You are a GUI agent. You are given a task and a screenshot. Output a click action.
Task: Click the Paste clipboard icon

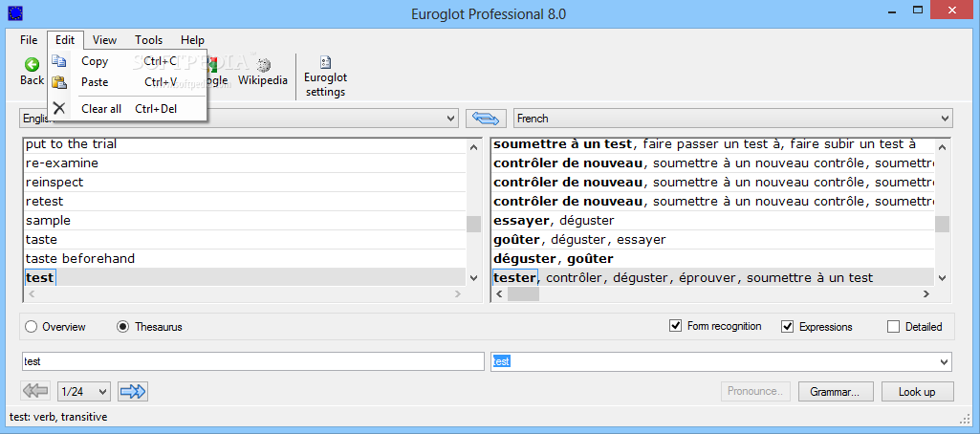click(58, 82)
